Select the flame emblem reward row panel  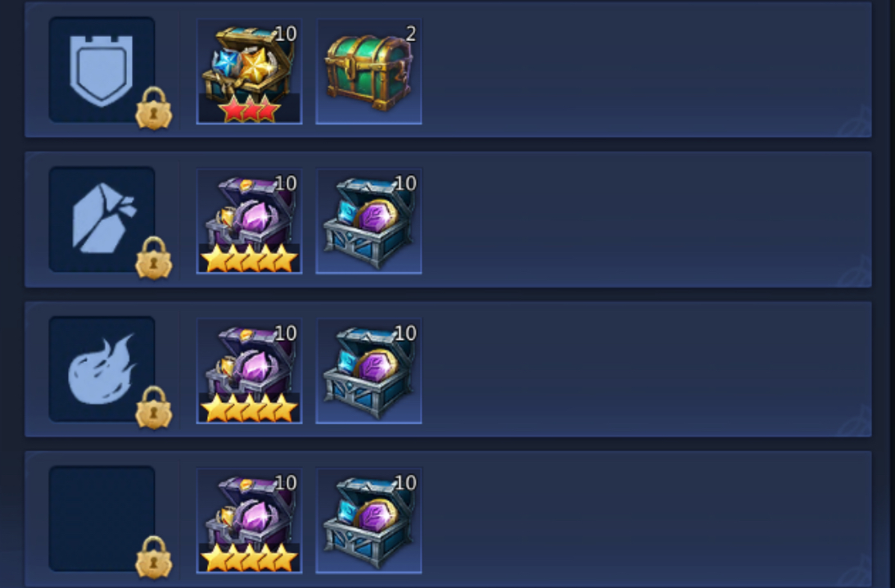[448, 369]
